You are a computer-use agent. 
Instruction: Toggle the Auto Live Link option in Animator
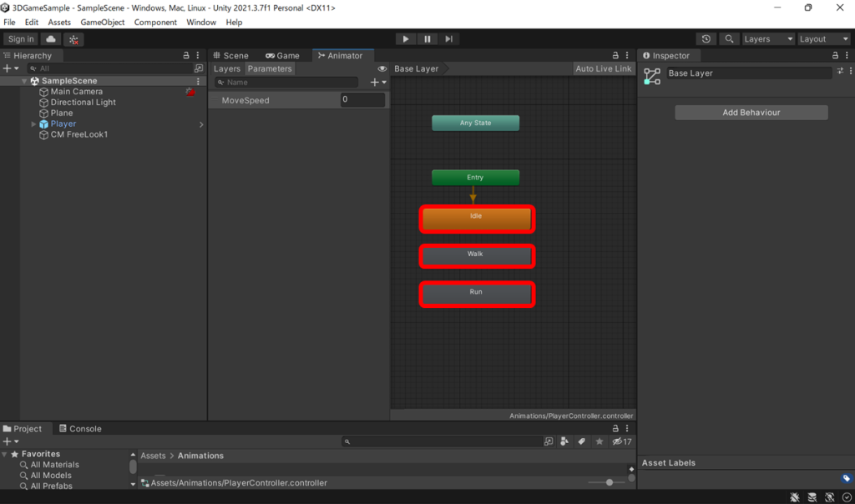pos(603,68)
